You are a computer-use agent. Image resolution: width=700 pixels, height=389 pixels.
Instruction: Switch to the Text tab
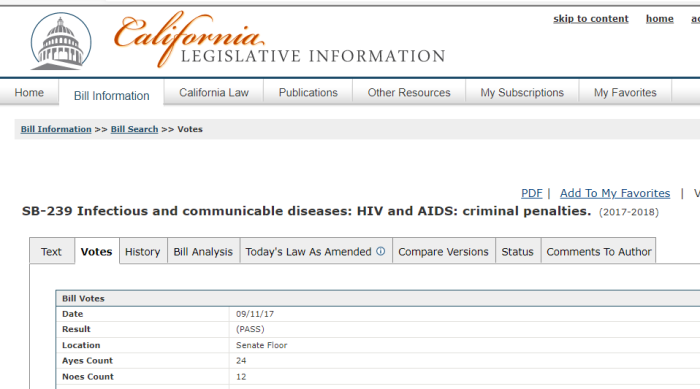pyautogui.click(x=51, y=251)
